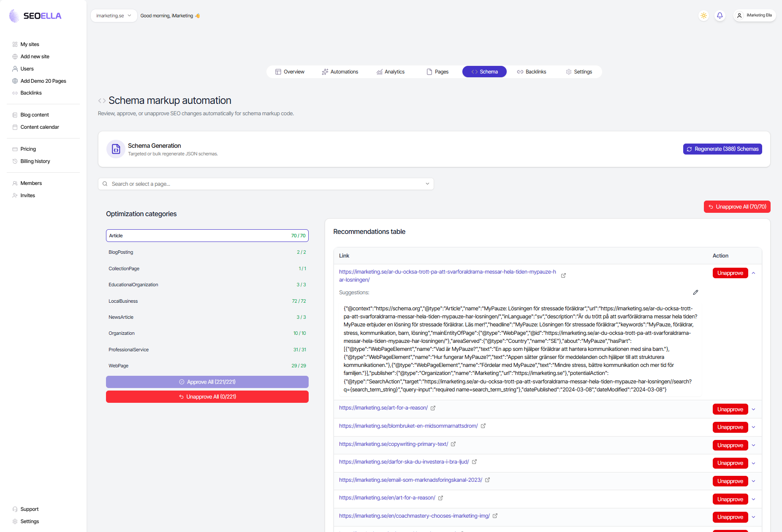Toggle the light/dark theme sun icon
This screenshot has height=532, width=782.
click(x=703, y=16)
